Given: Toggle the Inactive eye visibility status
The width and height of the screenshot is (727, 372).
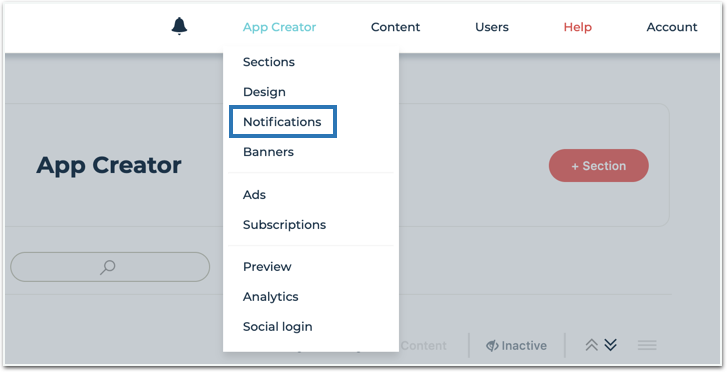Looking at the screenshot, I should click(x=516, y=346).
